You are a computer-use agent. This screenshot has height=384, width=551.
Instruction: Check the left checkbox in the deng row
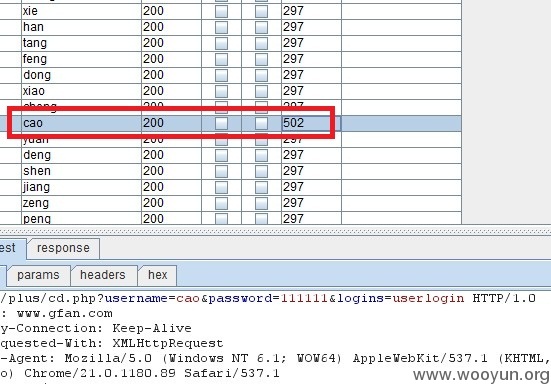coord(221,155)
